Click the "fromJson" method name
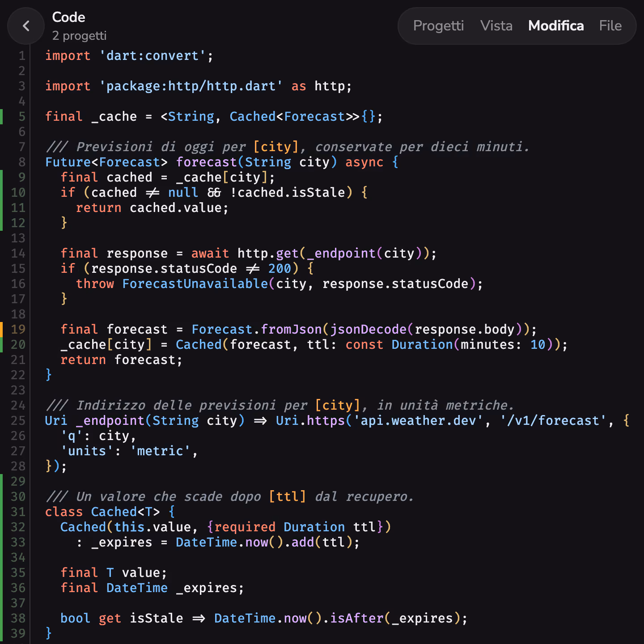Image resolution: width=644 pixels, height=644 pixels. tap(291, 330)
